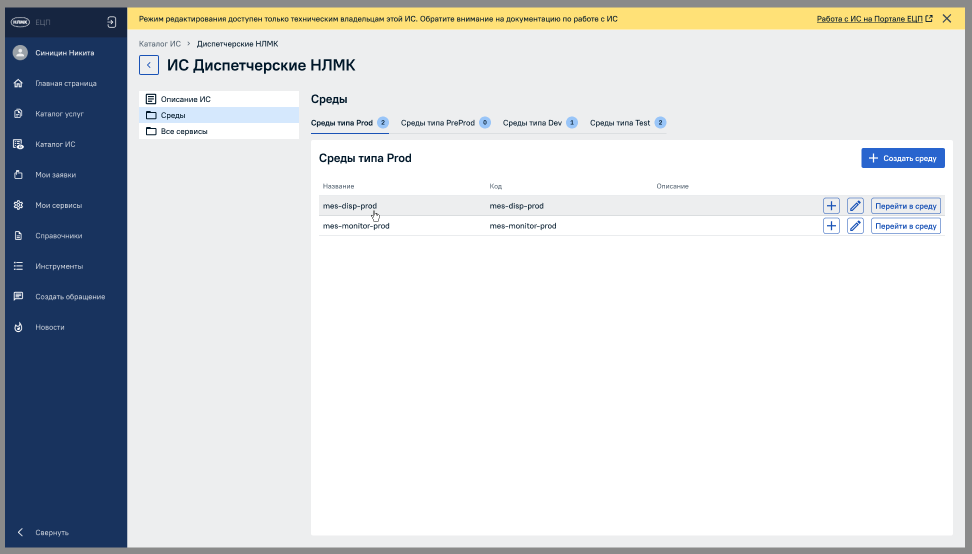Click the plus icon for mes-disp-prod
This screenshot has width=972, height=554.
831,205
